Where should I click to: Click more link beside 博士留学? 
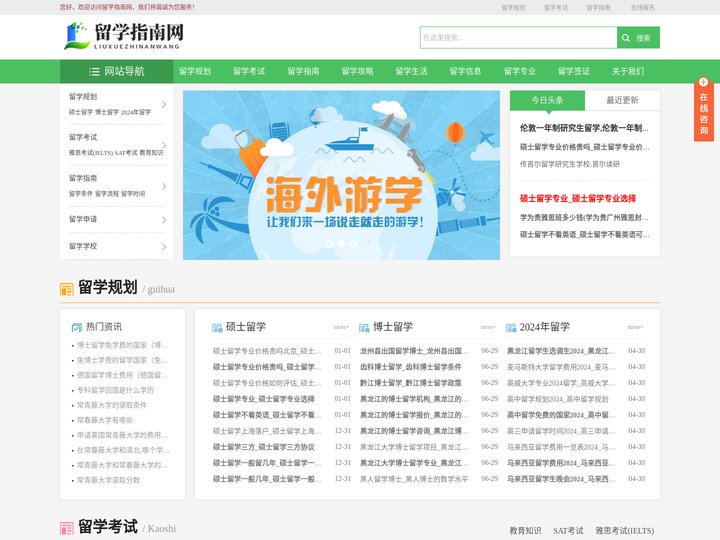tap(488, 327)
